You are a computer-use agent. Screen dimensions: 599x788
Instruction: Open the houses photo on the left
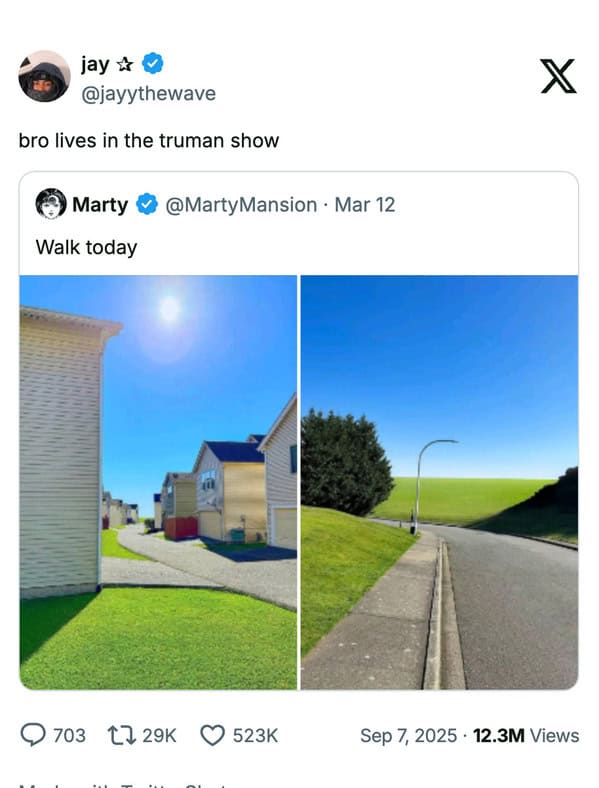click(158, 482)
